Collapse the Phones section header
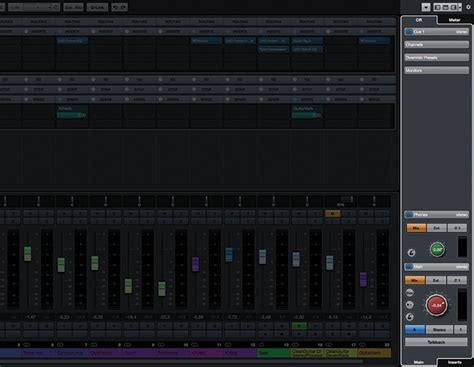Screen dimensions: 474x367 [x=436, y=215]
